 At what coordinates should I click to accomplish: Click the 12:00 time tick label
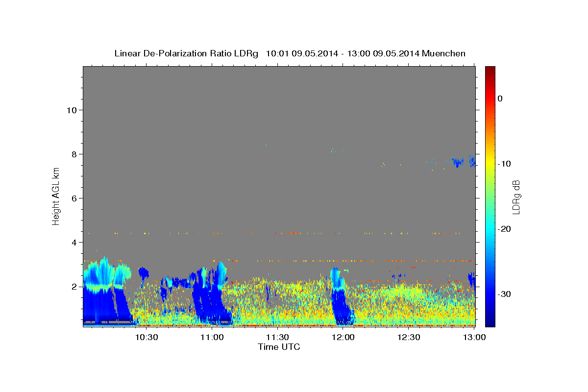tap(343, 338)
